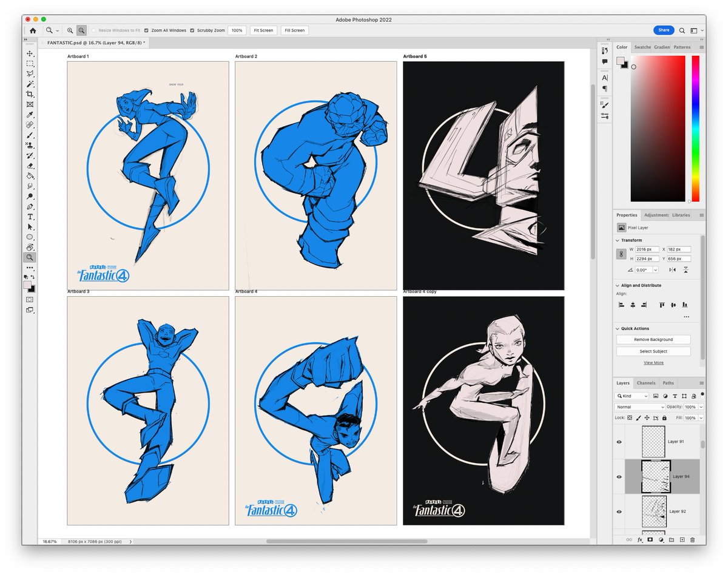
Task: Toggle the width-height link in Transform
Action: [622, 254]
